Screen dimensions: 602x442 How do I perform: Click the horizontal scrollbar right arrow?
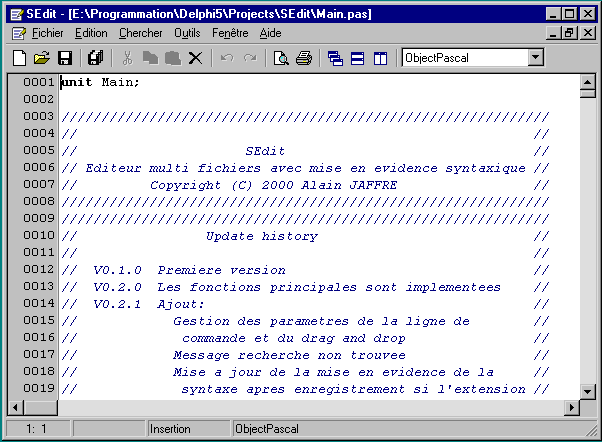pyautogui.click(x=571, y=406)
